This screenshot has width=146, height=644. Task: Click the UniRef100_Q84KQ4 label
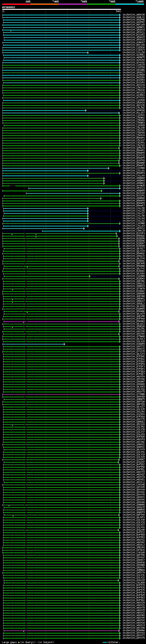click(133, 110)
